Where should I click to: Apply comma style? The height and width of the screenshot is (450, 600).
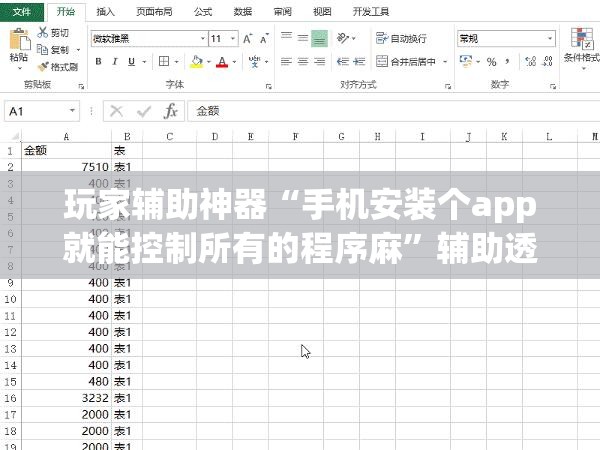(x=507, y=61)
